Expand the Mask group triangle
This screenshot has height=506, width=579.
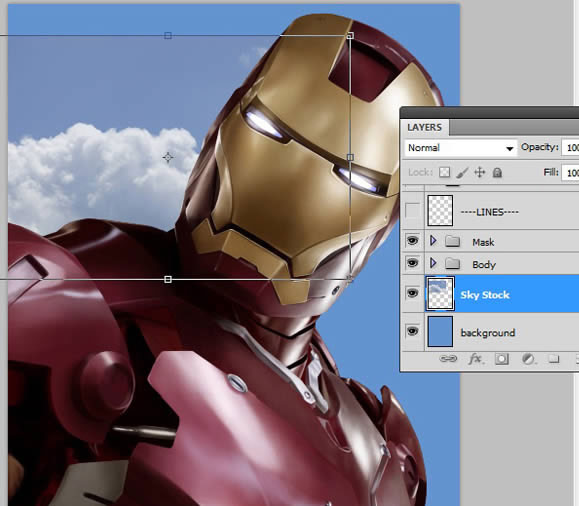[x=433, y=241]
